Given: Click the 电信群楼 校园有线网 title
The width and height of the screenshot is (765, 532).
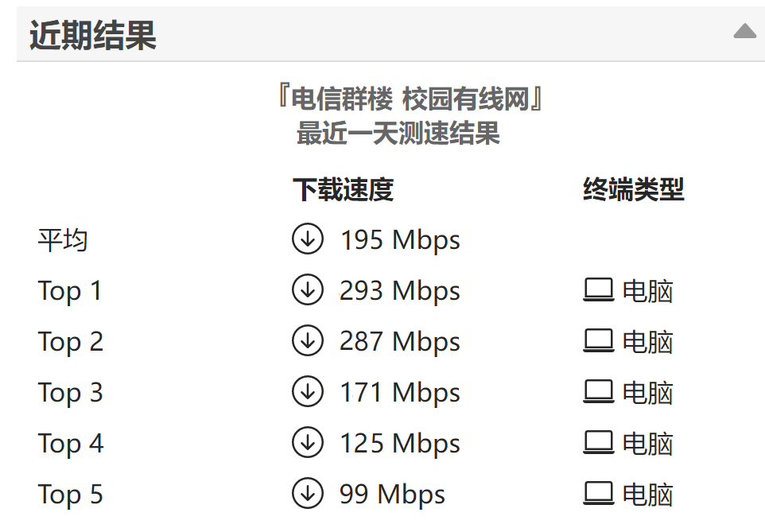Looking at the screenshot, I should 410,99.
